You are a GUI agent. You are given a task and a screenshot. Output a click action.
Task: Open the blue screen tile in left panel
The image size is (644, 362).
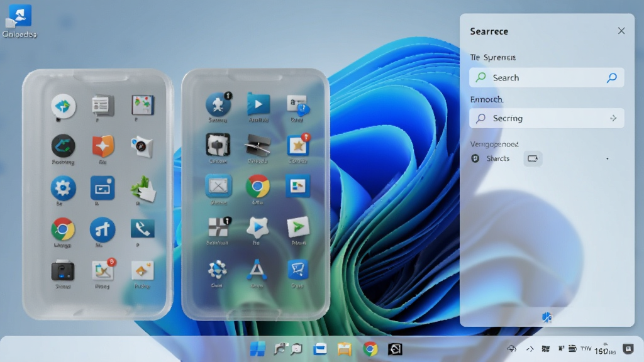pyautogui.click(x=103, y=188)
